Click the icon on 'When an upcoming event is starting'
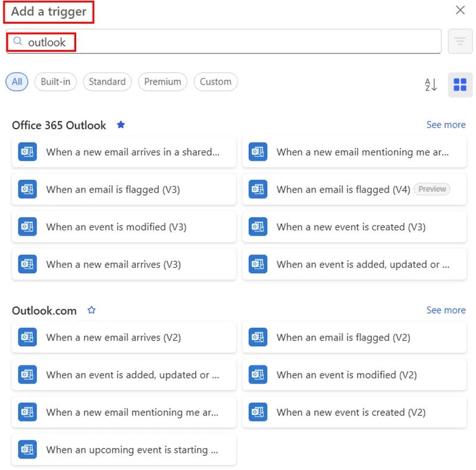Screen dimensions: 476x470 (27, 450)
